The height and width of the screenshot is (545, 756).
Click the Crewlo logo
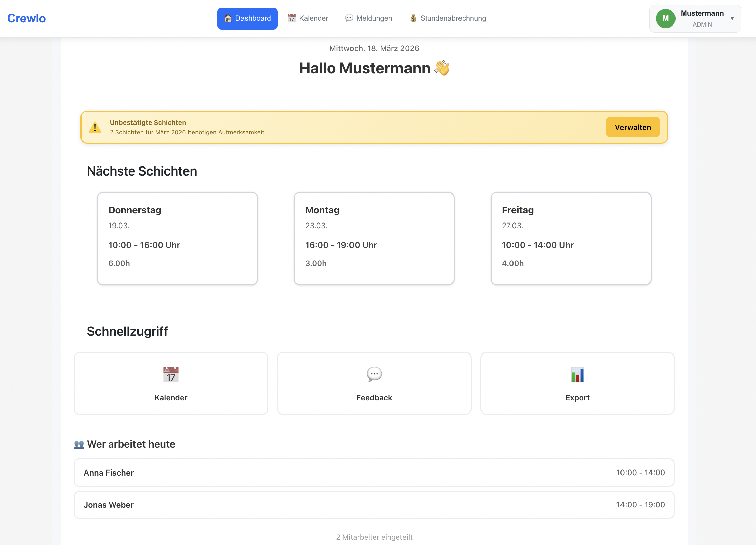[x=26, y=18]
